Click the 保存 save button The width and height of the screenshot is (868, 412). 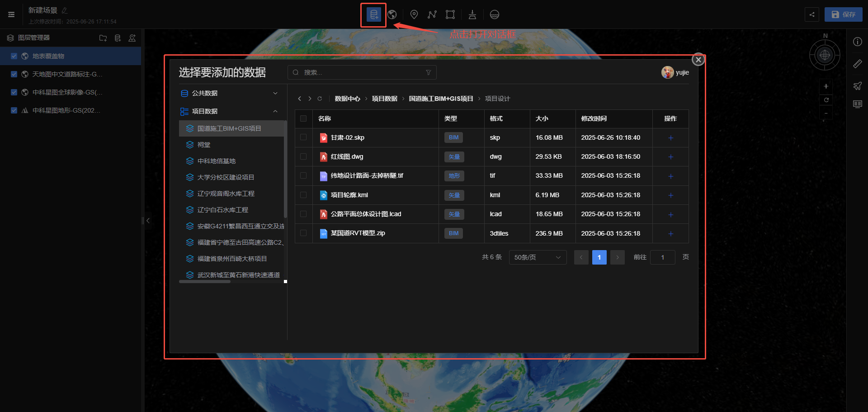point(843,14)
